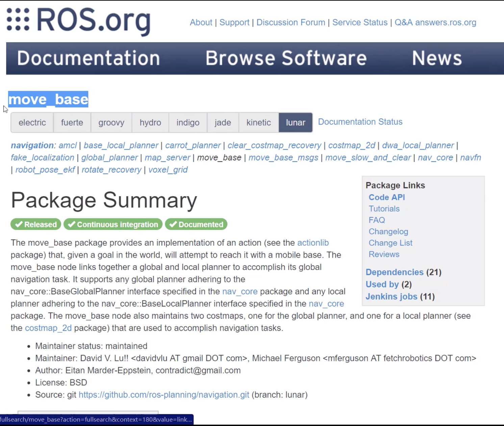
Task: Open the Code API link
Action: coord(387,197)
